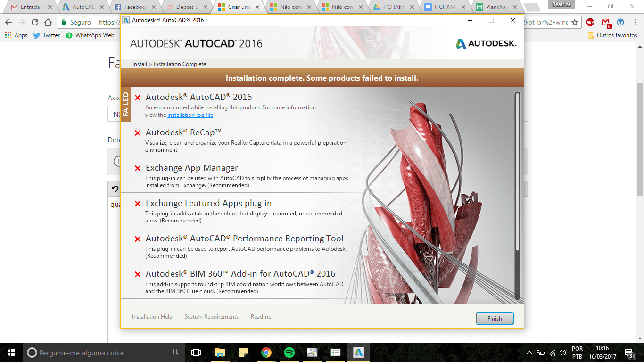Click the Seguro padlock to view site info
This screenshot has width=644, height=362.
pos(64,22)
